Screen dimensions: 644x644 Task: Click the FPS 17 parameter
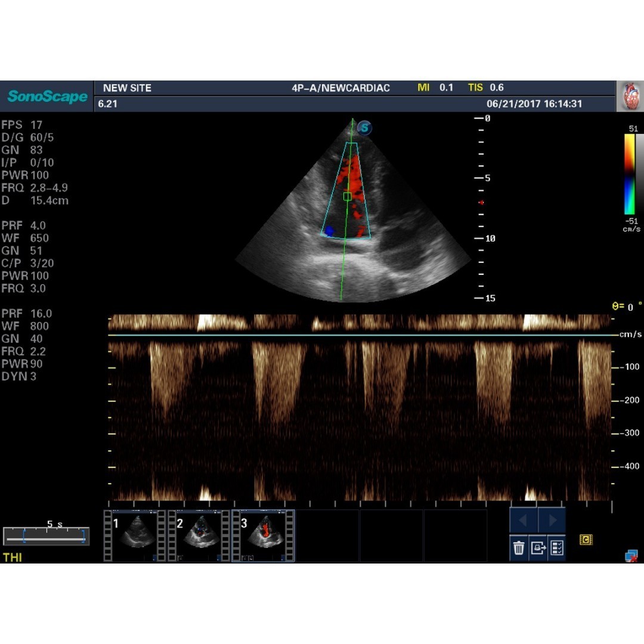22,125
